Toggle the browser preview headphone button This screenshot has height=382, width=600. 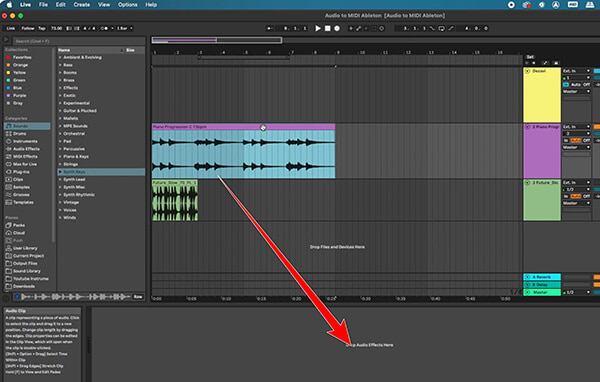(17, 297)
